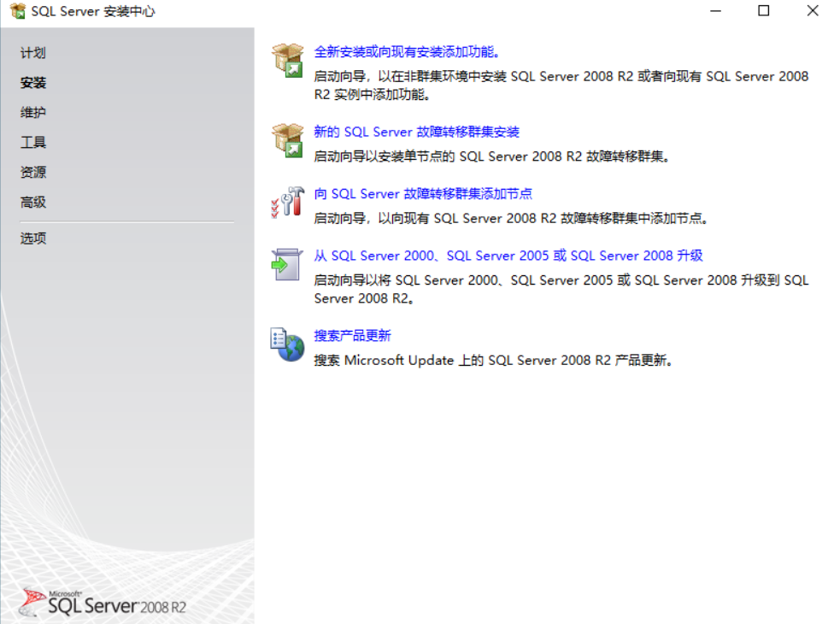The image size is (840, 624).
Task: Open the 工具 section
Action: click(32, 142)
